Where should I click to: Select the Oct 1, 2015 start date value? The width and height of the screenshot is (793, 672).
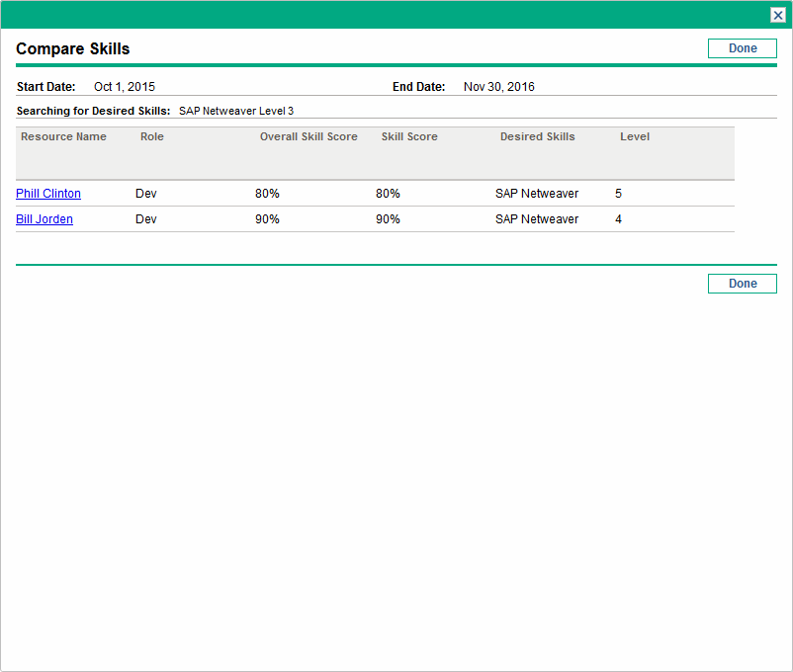[125, 87]
